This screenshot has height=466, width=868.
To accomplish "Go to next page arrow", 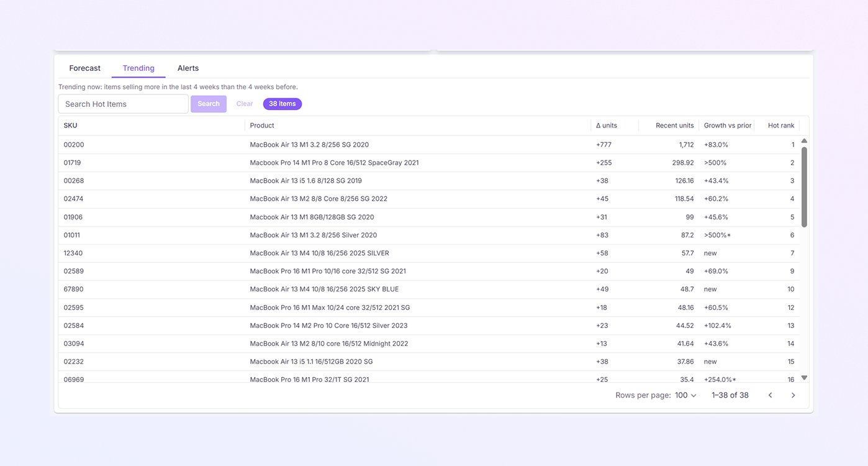I will [x=793, y=395].
